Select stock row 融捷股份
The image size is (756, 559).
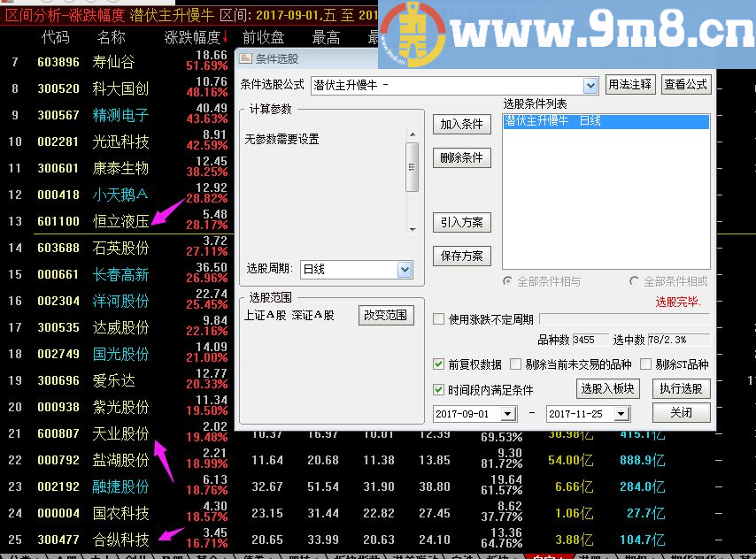120,486
